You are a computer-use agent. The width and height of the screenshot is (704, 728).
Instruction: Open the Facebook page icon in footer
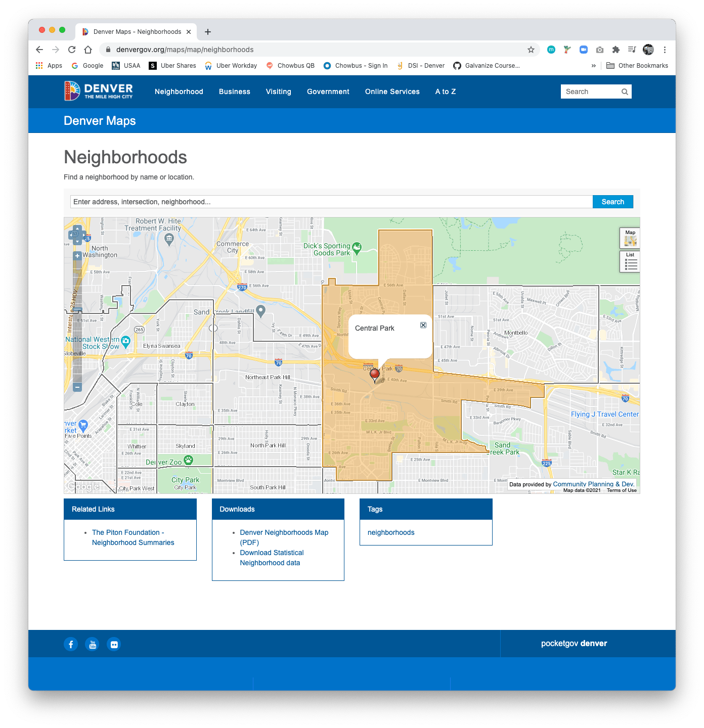pyautogui.click(x=71, y=644)
